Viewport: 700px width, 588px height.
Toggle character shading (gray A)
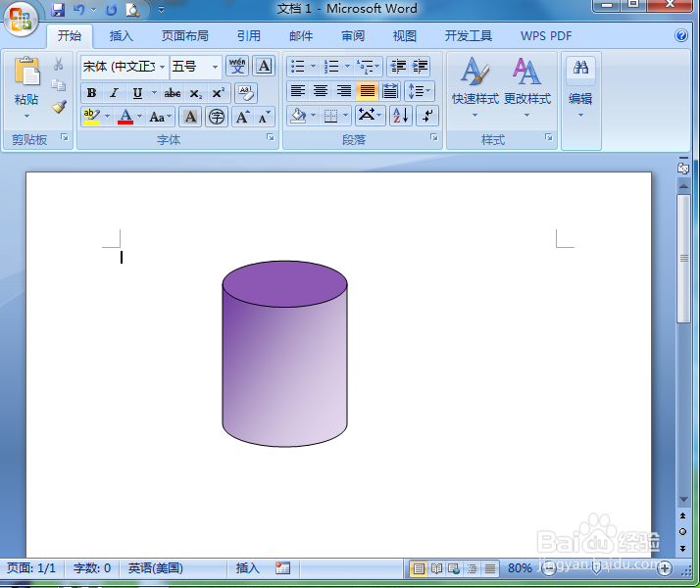pos(190,117)
